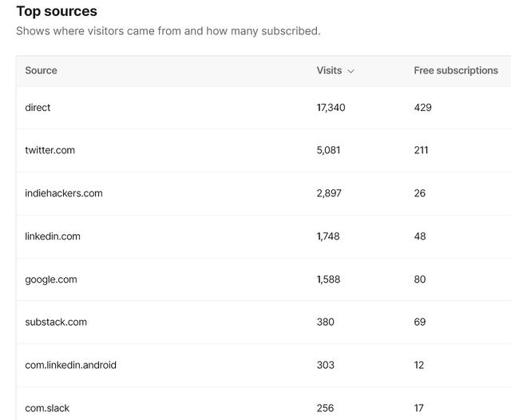Image resolution: width=511 pixels, height=420 pixels.
Task: Click the 5,081 visits value
Action: click(328, 150)
